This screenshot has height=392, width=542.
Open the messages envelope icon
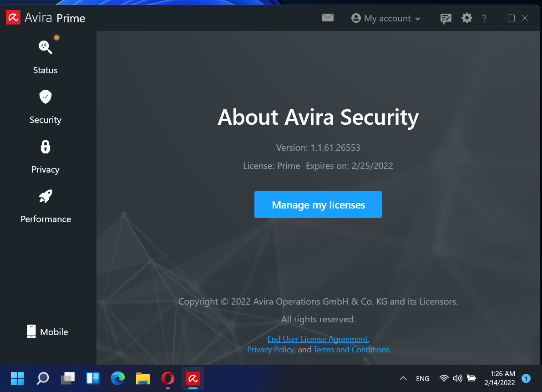tap(328, 18)
